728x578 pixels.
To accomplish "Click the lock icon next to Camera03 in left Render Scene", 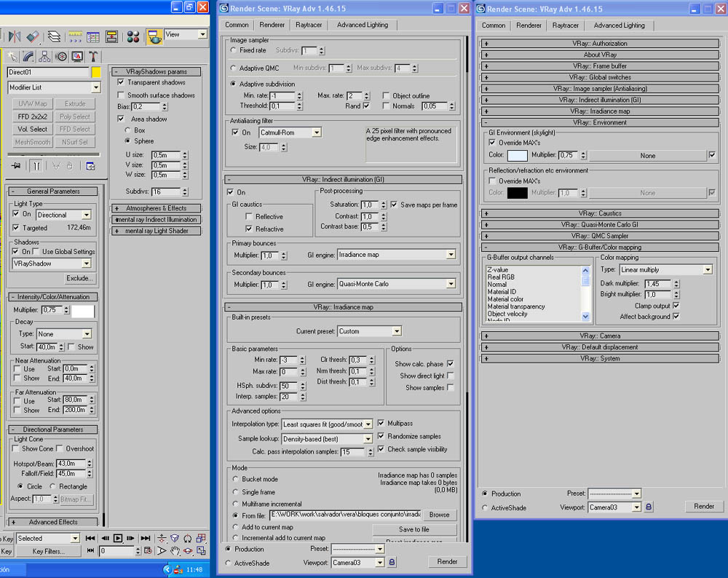I will 392,562.
